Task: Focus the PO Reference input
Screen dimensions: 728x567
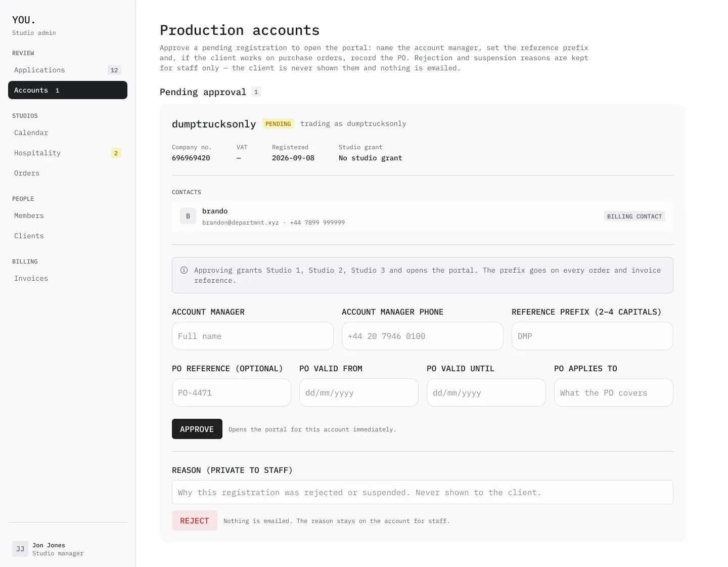Action: tap(232, 392)
